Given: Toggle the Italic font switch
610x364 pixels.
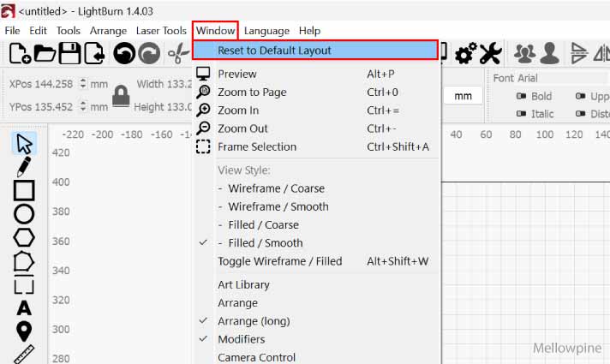Looking at the screenshot, I should click(x=521, y=114).
